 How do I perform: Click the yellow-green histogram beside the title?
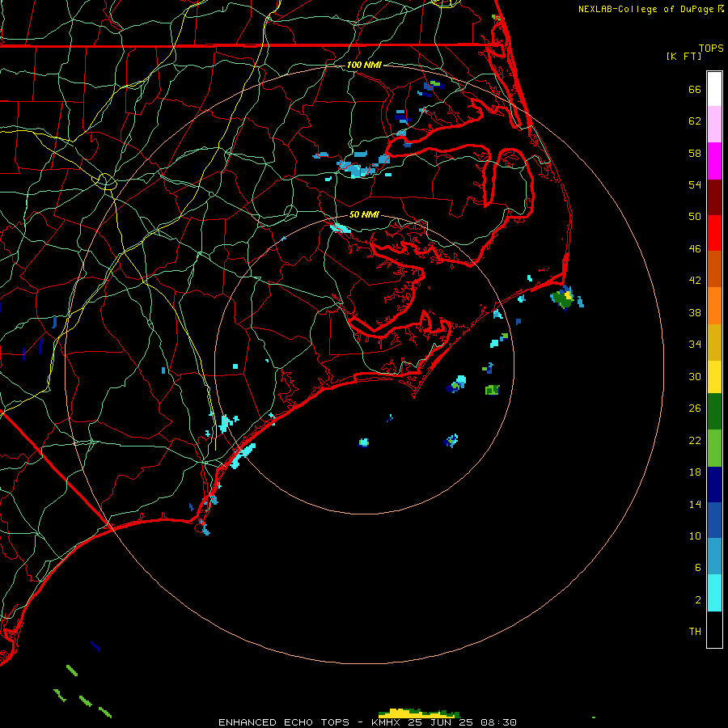coord(419,713)
